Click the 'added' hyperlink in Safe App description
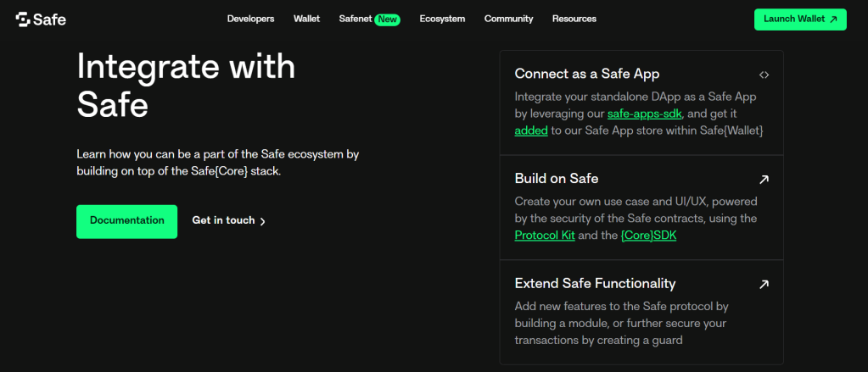Image resolution: width=868 pixels, height=372 pixels. click(x=531, y=130)
